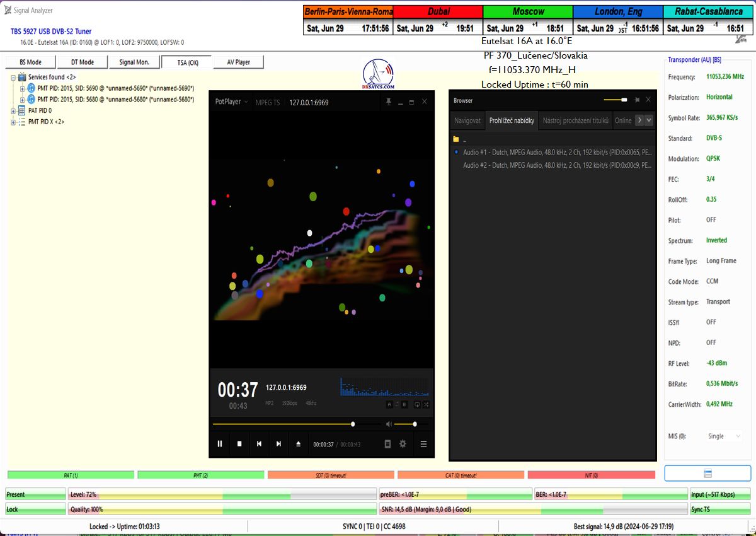
Task: Click the AV Player button
Action: click(x=238, y=62)
